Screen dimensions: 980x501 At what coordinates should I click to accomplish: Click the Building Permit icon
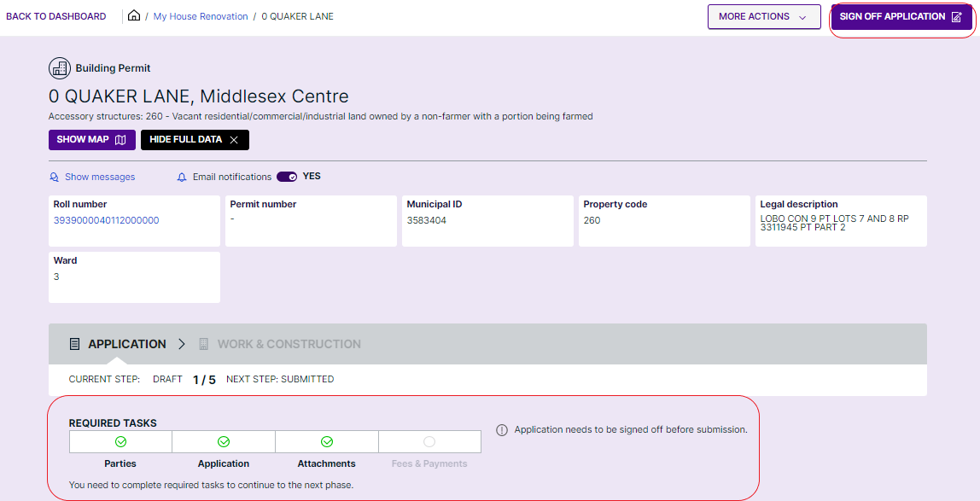coord(59,68)
